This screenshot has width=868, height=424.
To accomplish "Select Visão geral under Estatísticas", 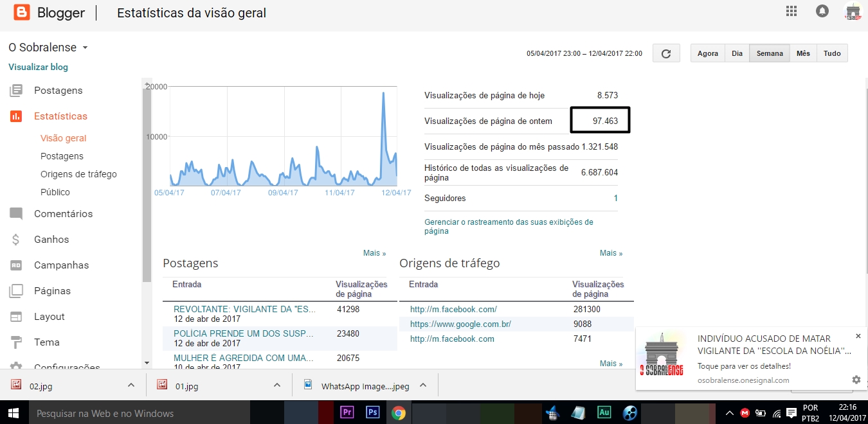I will click(63, 138).
